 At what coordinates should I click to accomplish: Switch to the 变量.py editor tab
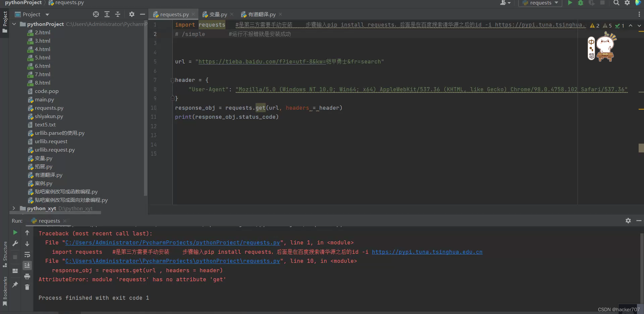click(x=218, y=14)
